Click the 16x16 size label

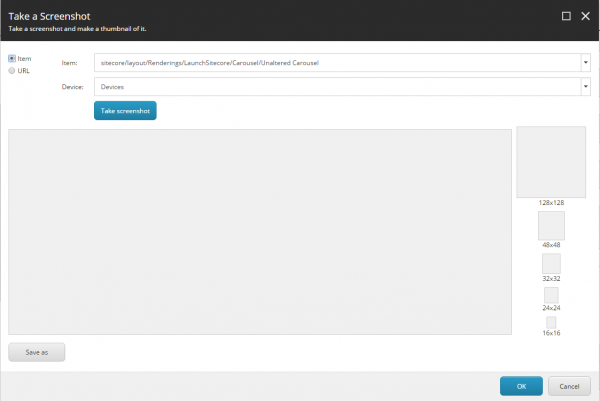pos(551,333)
